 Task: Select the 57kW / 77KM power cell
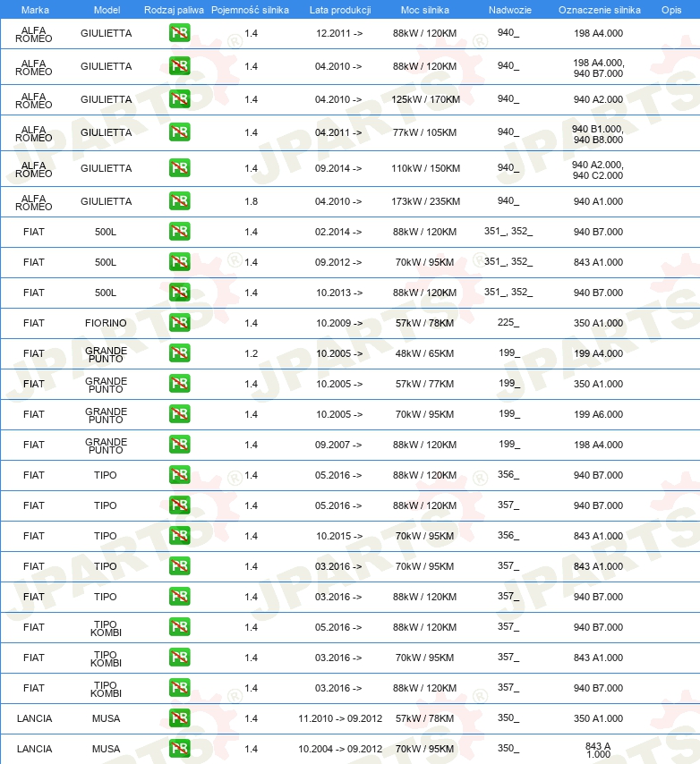[424, 384]
